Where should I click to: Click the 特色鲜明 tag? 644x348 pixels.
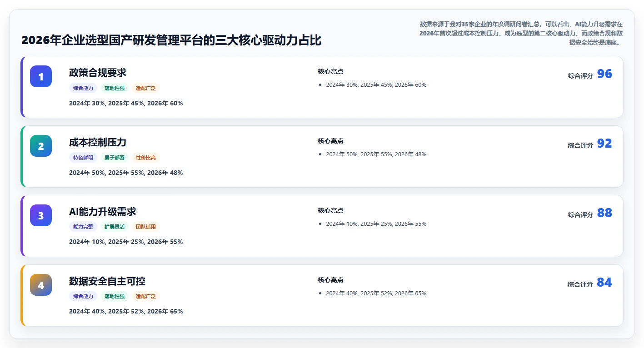click(x=83, y=158)
